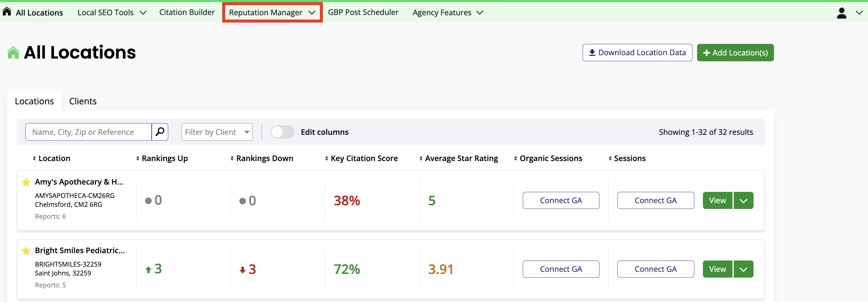Viewport: 868px width, 302px height.
Task: Click Download Location Data button
Action: point(637,52)
